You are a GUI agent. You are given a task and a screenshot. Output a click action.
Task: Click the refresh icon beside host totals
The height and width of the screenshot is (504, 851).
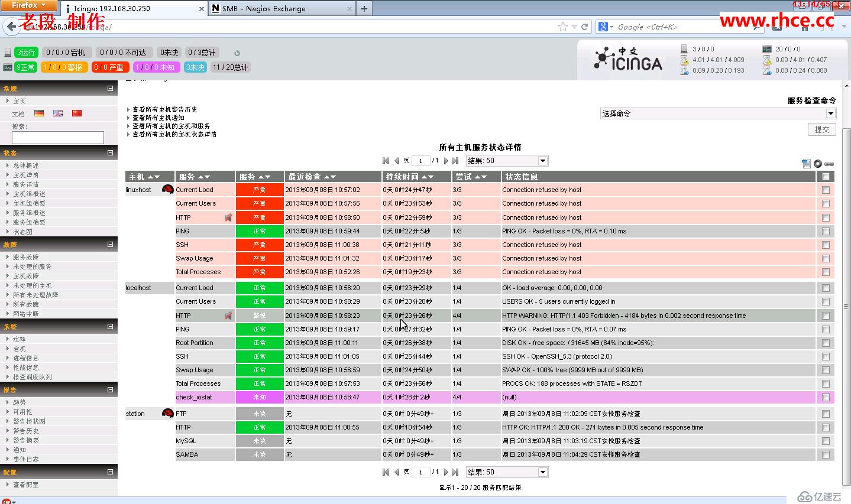(x=237, y=53)
